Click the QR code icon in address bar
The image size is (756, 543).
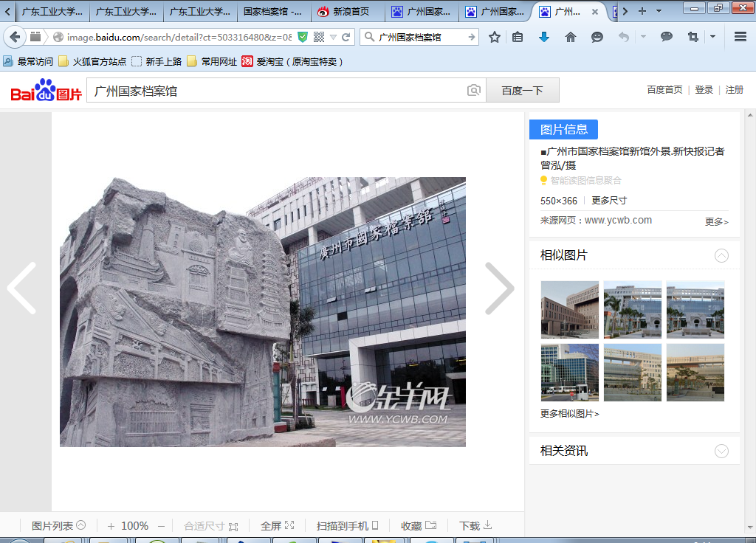click(x=319, y=37)
